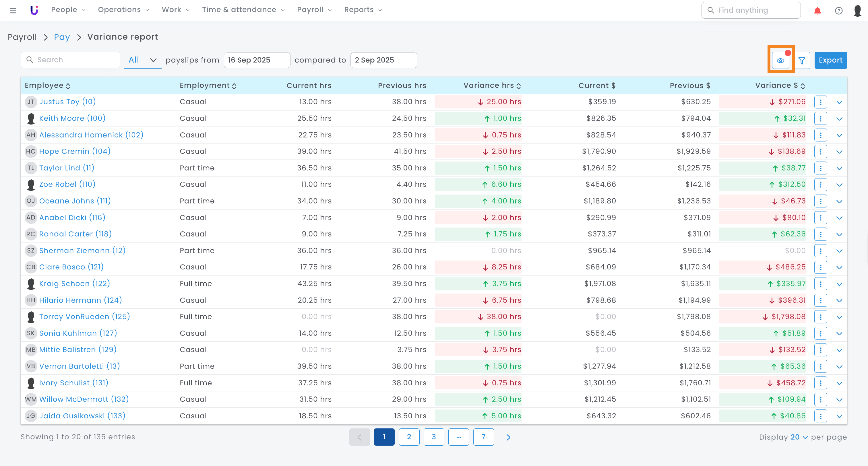868x466 pixels.
Task: Open Hope Cremin employee link
Action: (75, 151)
